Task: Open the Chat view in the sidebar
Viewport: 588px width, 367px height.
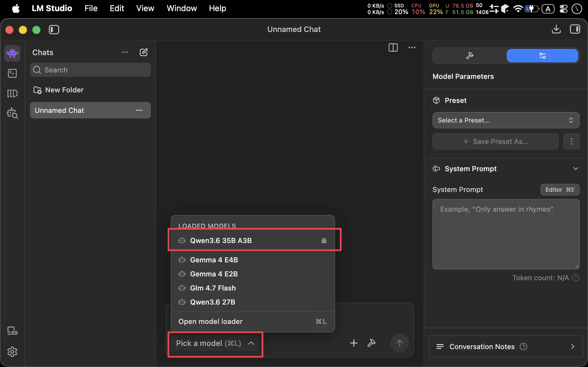Action: click(12, 53)
